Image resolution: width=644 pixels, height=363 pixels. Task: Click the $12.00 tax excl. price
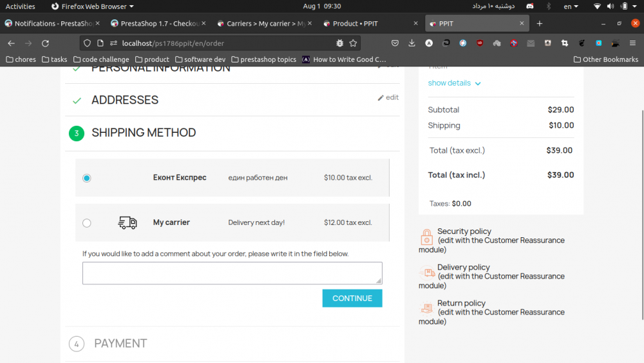tap(348, 222)
